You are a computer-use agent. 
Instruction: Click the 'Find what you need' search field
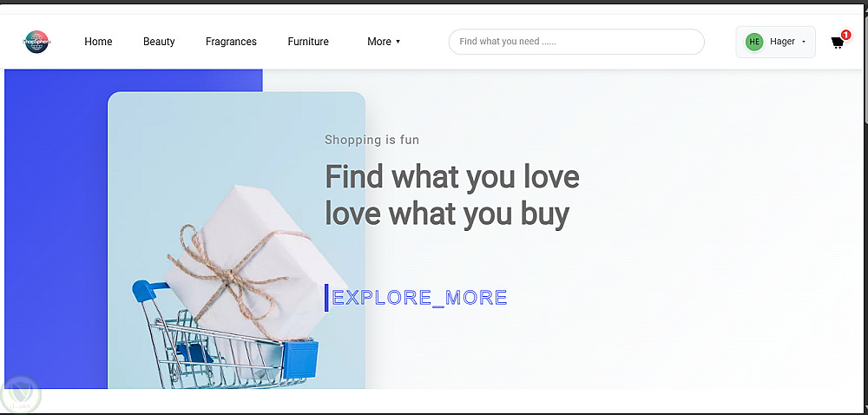tap(576, 42)
